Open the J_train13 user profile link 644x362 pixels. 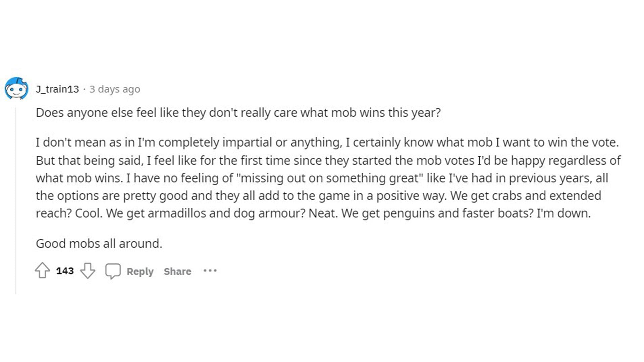click(57, 89)
